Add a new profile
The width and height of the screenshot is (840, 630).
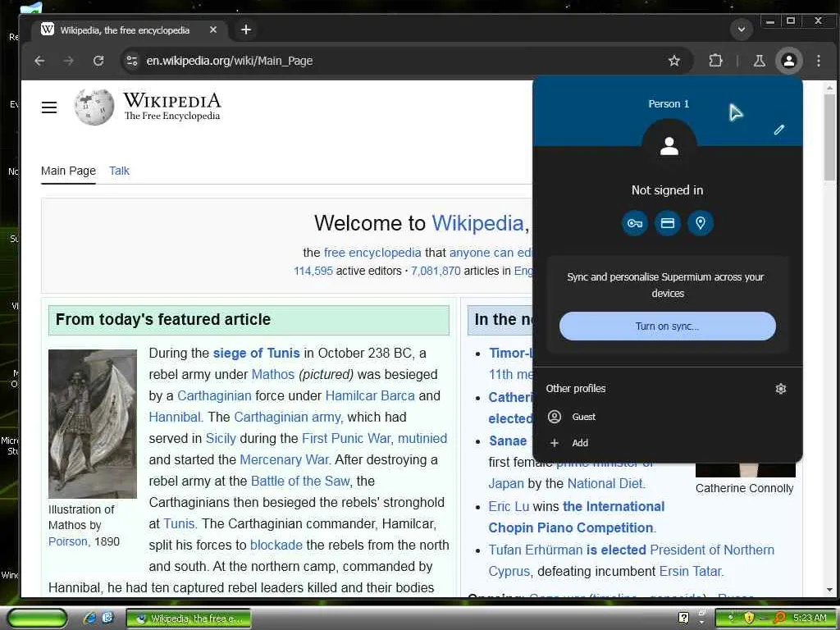coord(668,442)
